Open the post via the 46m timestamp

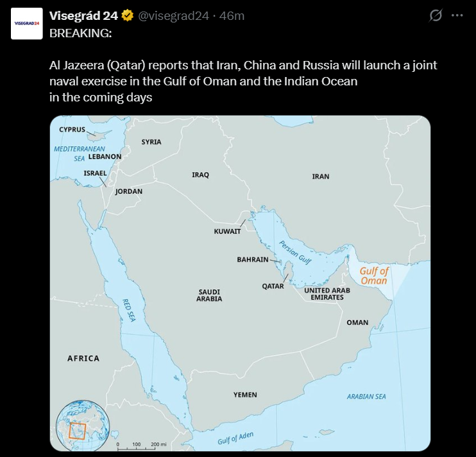click(x=232, y=15)
